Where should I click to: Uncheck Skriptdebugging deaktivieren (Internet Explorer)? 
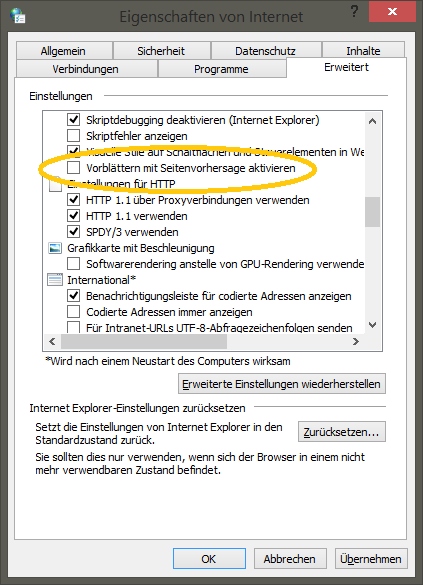point(73,120)
